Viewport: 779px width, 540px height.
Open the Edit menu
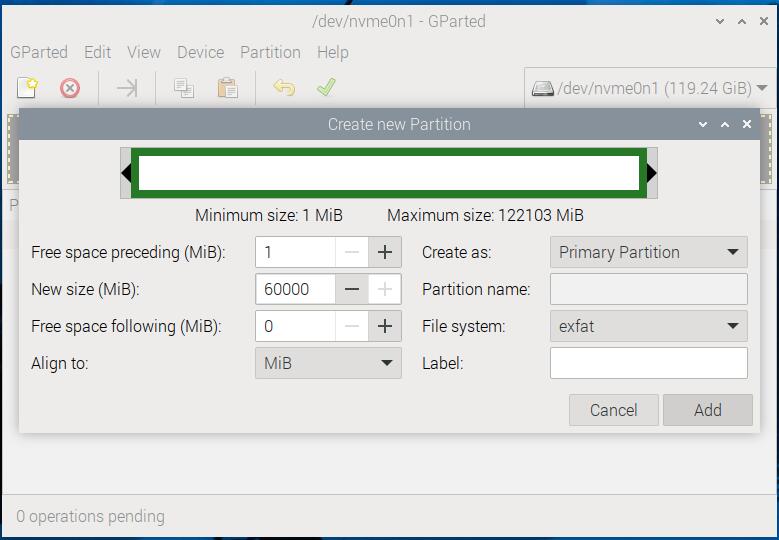coord(97,52)
